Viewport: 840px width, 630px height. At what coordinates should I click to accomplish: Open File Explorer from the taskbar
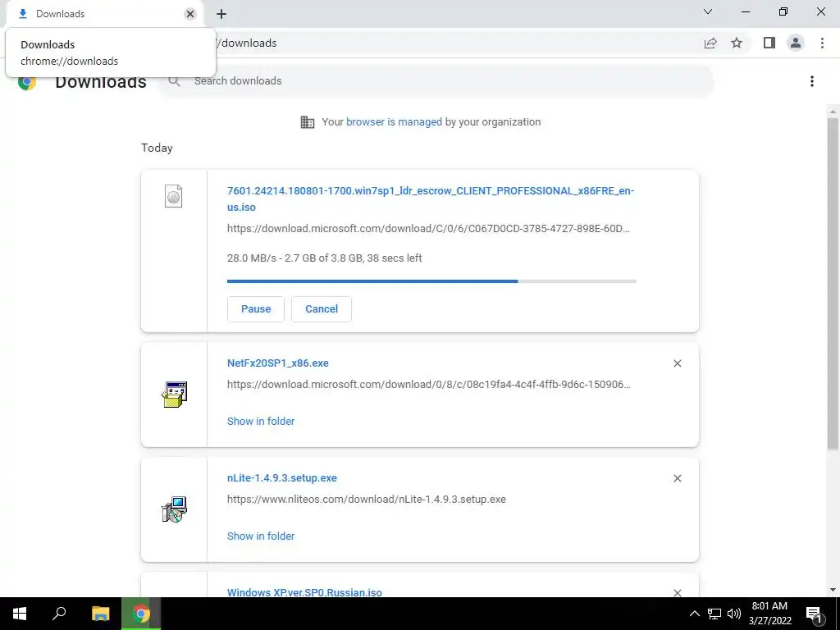pyautogui.click(x=100, y=614)
